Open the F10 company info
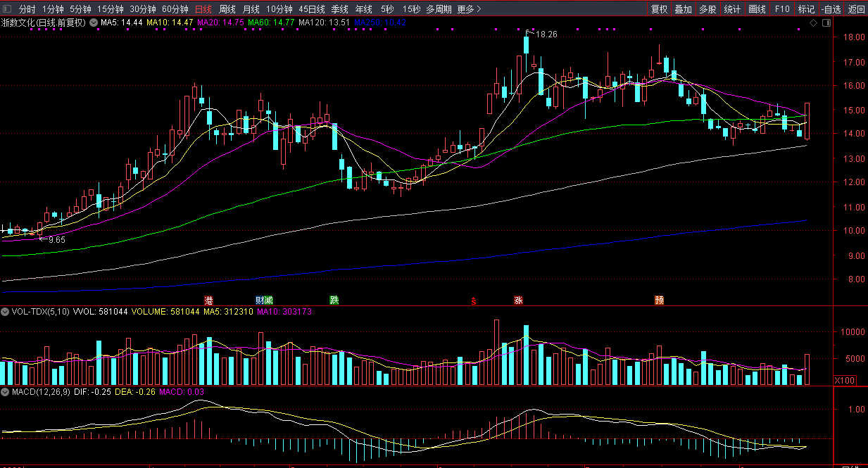 coord(781,9)
